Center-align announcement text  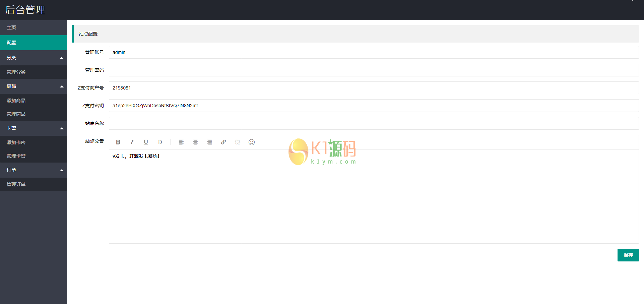[195, 142]
